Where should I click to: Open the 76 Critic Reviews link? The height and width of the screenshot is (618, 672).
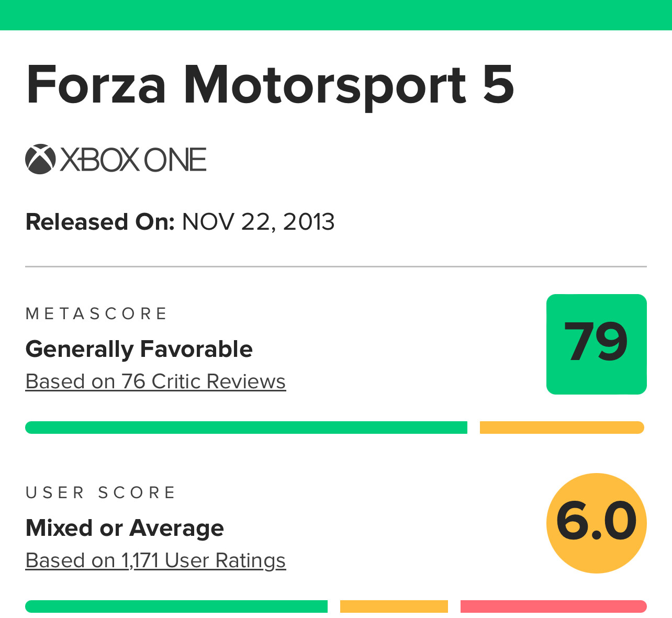[155, 381]
